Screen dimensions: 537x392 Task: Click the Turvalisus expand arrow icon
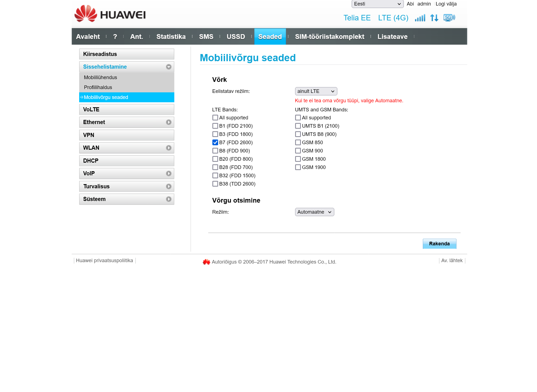click(x=169, y=186)
